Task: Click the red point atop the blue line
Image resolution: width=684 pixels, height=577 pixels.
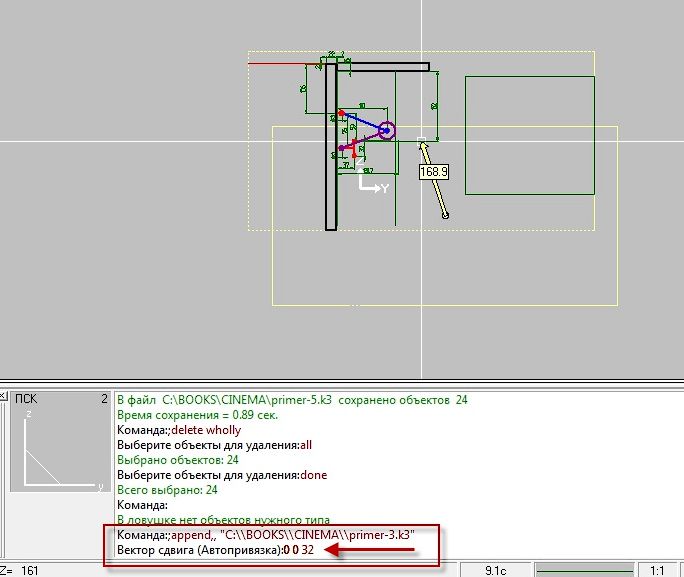Action: point(342,113)
